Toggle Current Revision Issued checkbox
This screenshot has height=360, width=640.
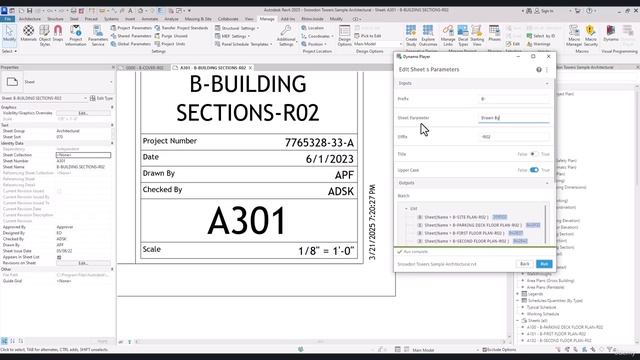(x=59, y=191)
